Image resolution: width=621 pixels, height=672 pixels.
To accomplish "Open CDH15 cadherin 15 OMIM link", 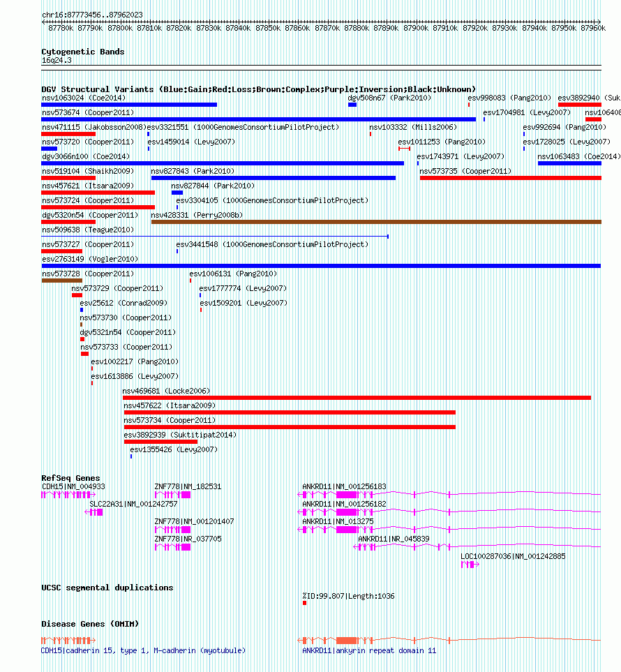I will (143, 650).
